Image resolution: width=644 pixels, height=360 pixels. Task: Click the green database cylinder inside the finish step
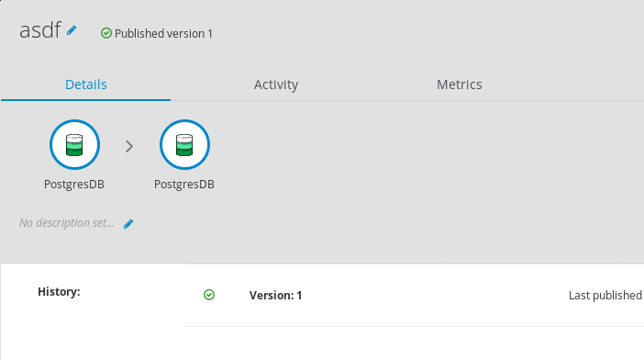(184, 145)
